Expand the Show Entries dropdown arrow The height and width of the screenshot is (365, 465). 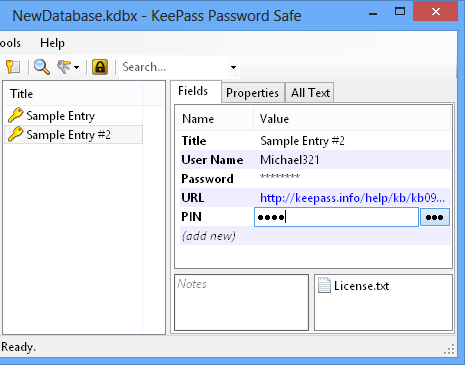[77, 67]
